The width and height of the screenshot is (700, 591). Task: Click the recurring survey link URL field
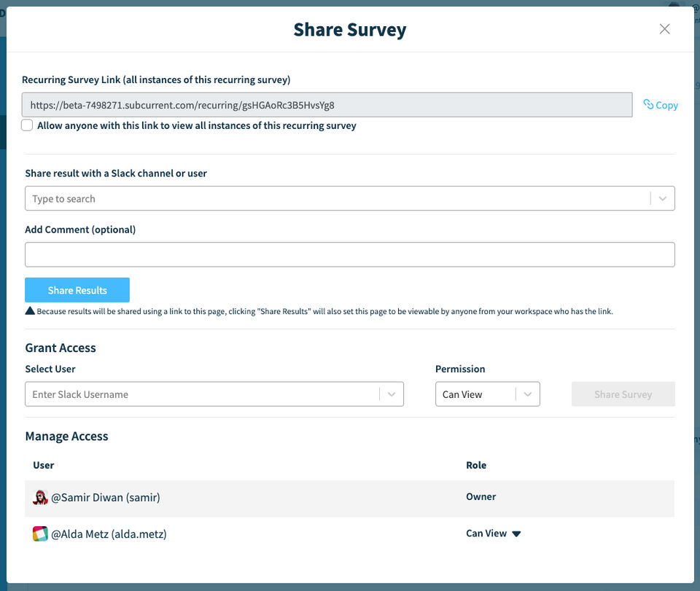[327, 105]
